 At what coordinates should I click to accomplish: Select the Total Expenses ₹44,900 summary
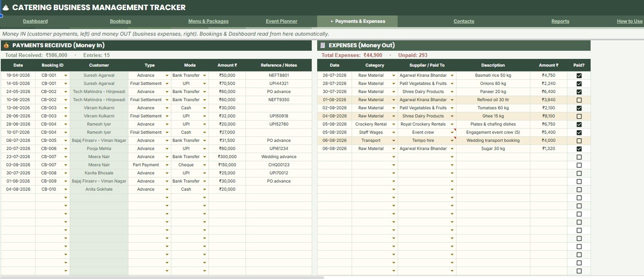pyautogui.click(x=352, y=55)
